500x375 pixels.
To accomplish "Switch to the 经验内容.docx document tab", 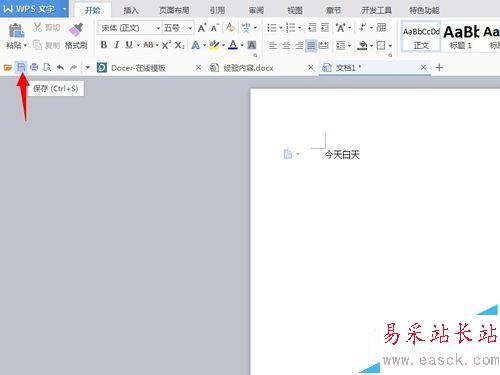I will (x=248, y=68).
